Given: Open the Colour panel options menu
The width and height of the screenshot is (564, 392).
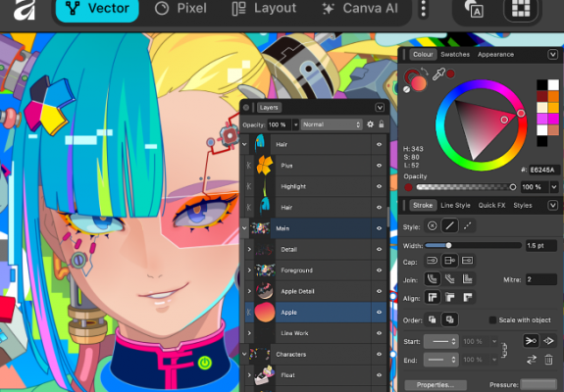Looking at the screenshot, I should (x=553, y=54).
